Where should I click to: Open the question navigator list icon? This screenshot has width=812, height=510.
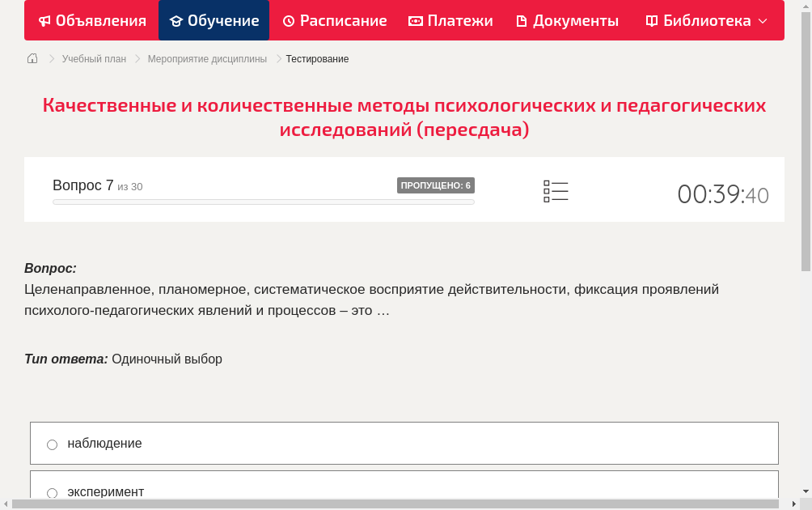[x=556, y=191]
